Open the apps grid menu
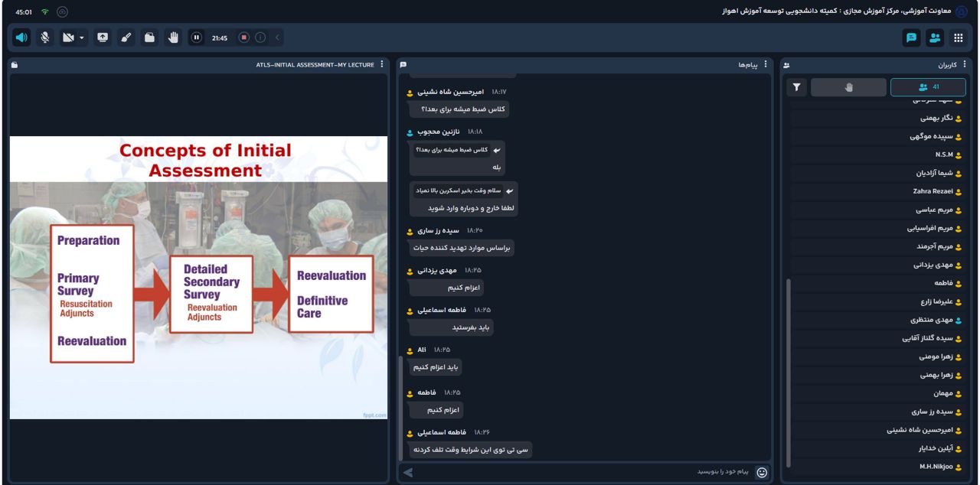This screenshot has height=485, width=980. pos(958,37)
